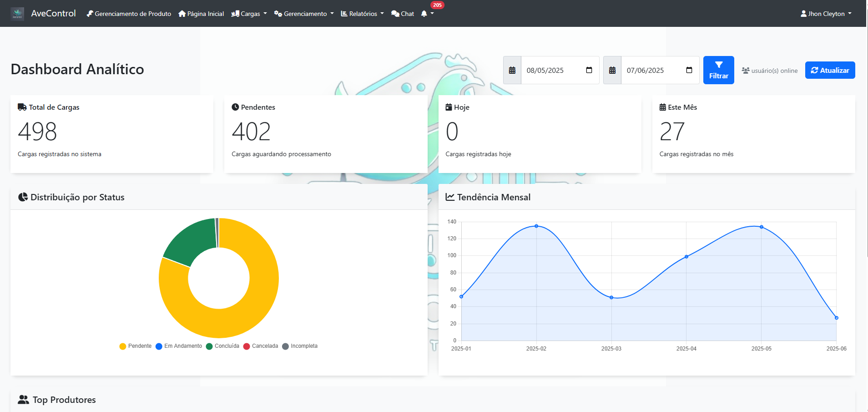The image size is (868, 412).
Task: Open the Chat menu item
Action: pyautogui.click(x=403, y=14)
